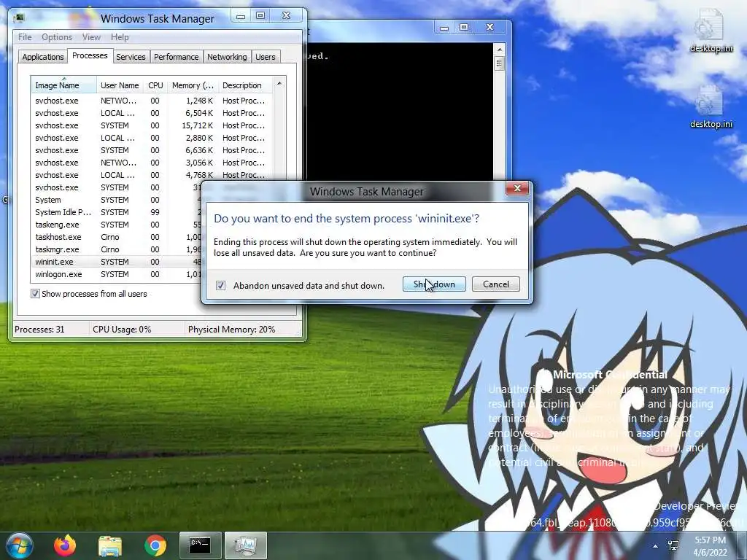This screenshot has height=560, width=747.
Task: Open the View menu in Task Manager
Action: click(91, 37)
